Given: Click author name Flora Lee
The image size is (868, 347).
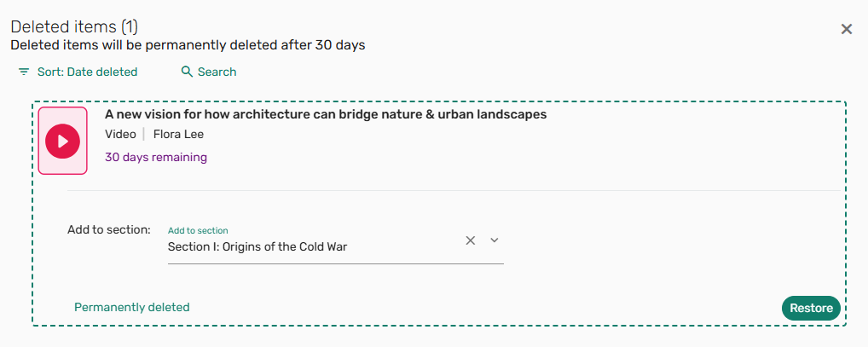Looking at the screenshot, I should (178, 134).
